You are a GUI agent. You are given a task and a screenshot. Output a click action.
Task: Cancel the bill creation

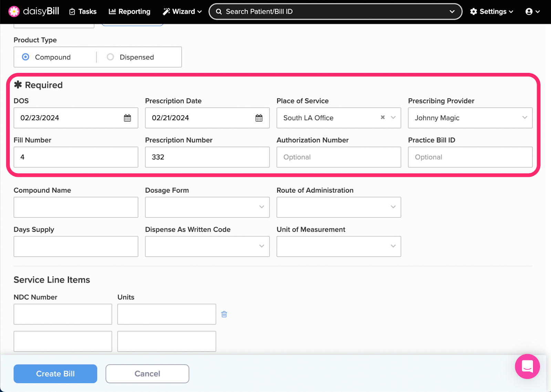click(147, 374)
